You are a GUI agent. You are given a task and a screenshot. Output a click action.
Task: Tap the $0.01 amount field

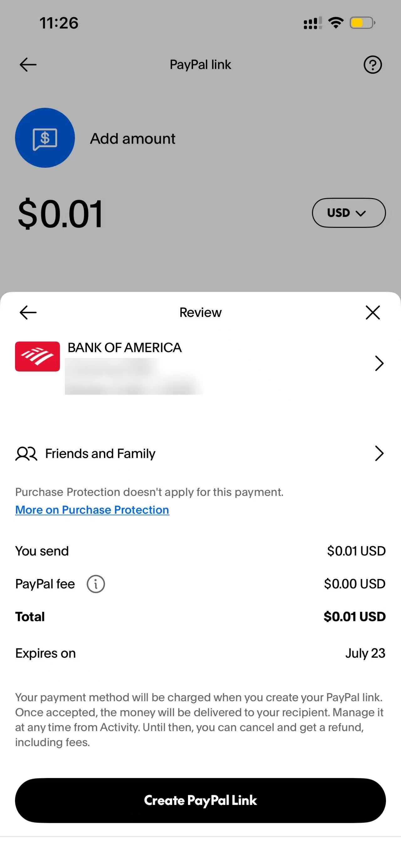point(60,214)
